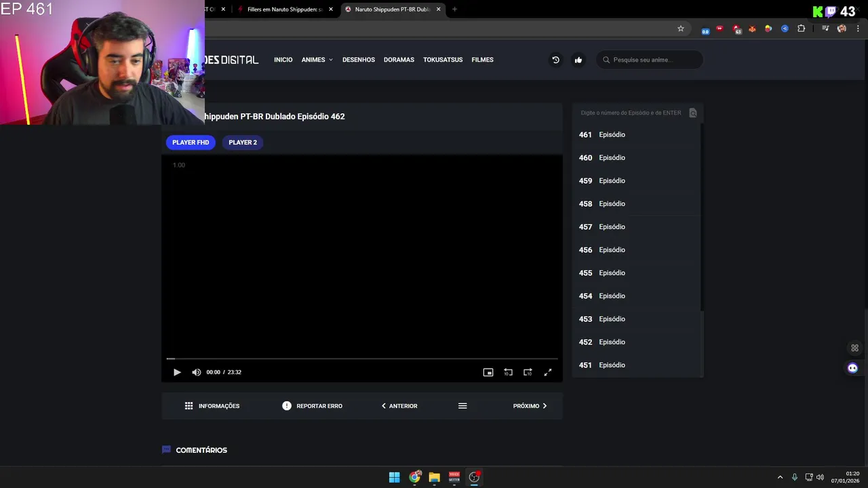Open episode 461 in the list
Image resolution: width=868 pixels, height=488 pixels.
point(636,135)
